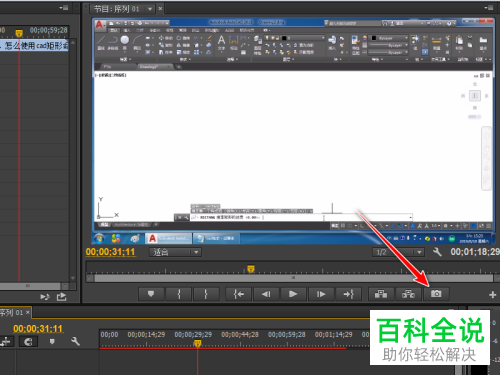Toggle the nest sequences icon in timeline
Image resolution: width=500 pixels, height=375 pixels.
click(x=6, y=341)
